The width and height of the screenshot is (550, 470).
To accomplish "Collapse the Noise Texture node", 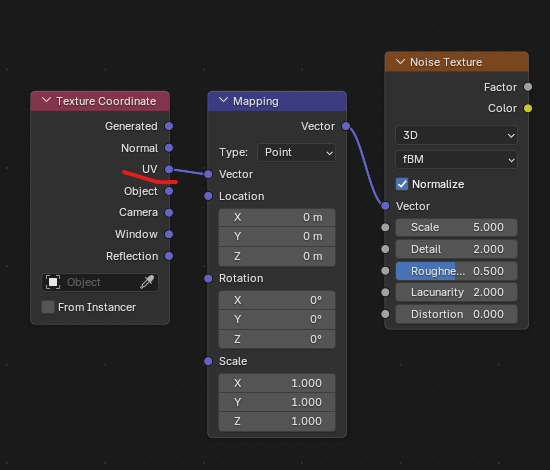I will pyautogui.click(x=400, y=62).
